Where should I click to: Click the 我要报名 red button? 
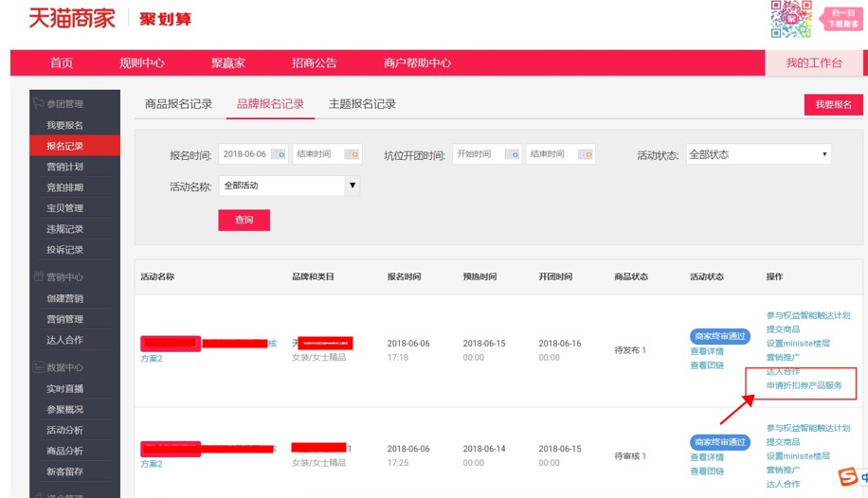[x=833, y=105]
